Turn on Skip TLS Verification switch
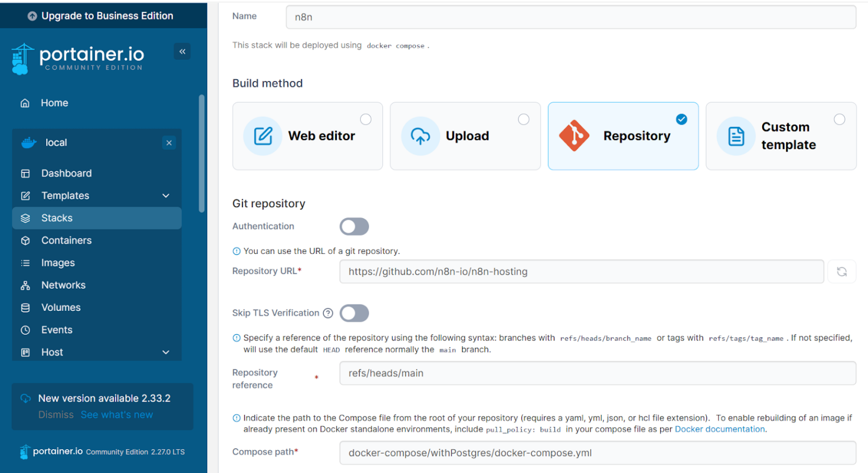This screenshot has width=868, height=473. (x=354, y=313)
